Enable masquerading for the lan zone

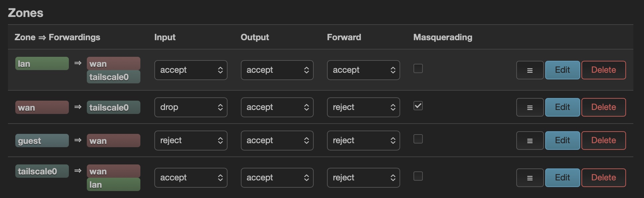pos(418,68)
